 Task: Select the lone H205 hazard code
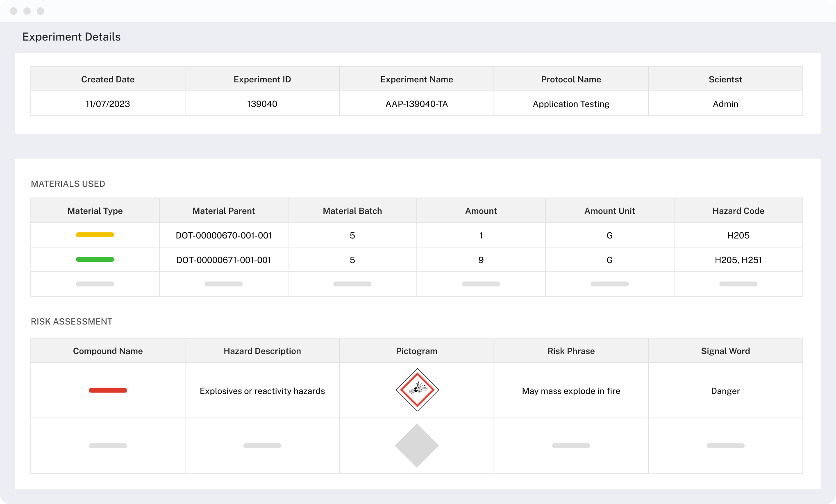tap(738, 235)
